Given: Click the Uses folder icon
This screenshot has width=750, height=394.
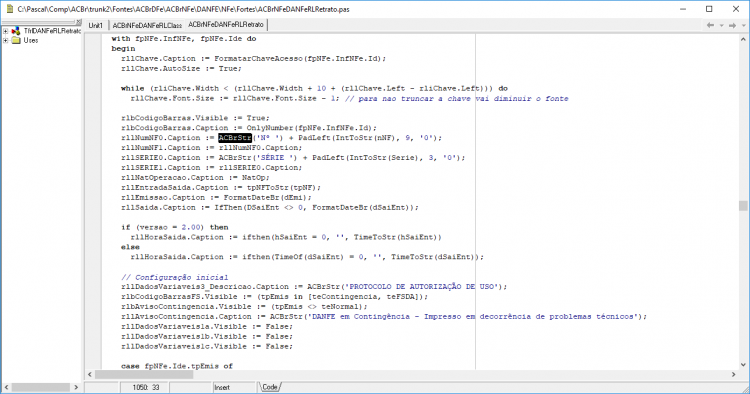Looking at the screenshot, I should coord(16,41).
